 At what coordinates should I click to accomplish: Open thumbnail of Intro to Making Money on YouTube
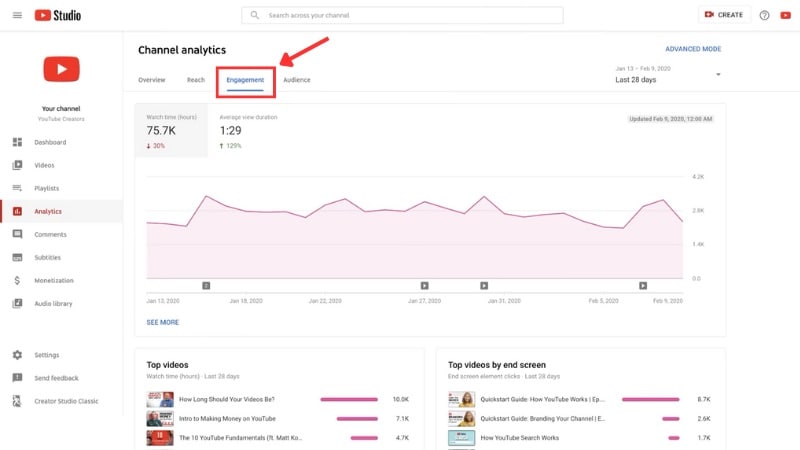[x=160, y=418]
